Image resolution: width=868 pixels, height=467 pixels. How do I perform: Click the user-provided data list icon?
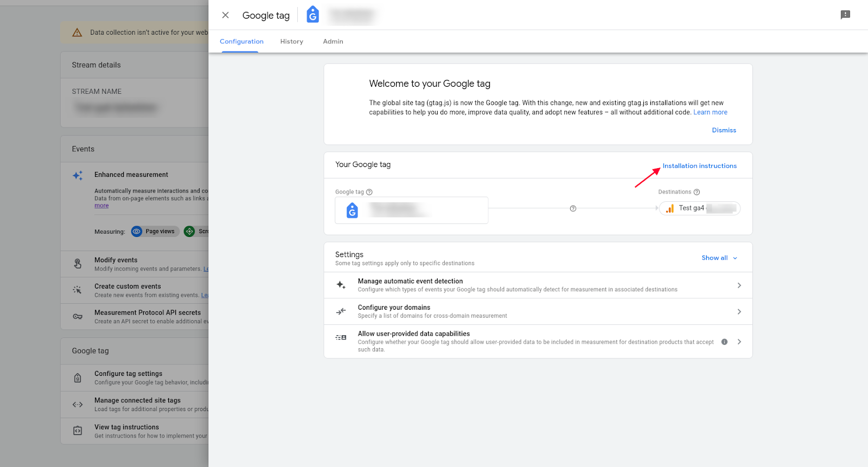tap(341, 337)
